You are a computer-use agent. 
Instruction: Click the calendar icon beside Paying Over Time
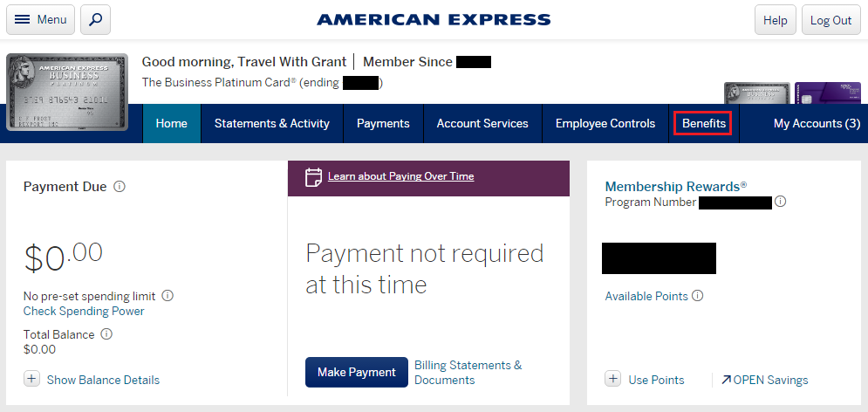[x=314, y=177]
